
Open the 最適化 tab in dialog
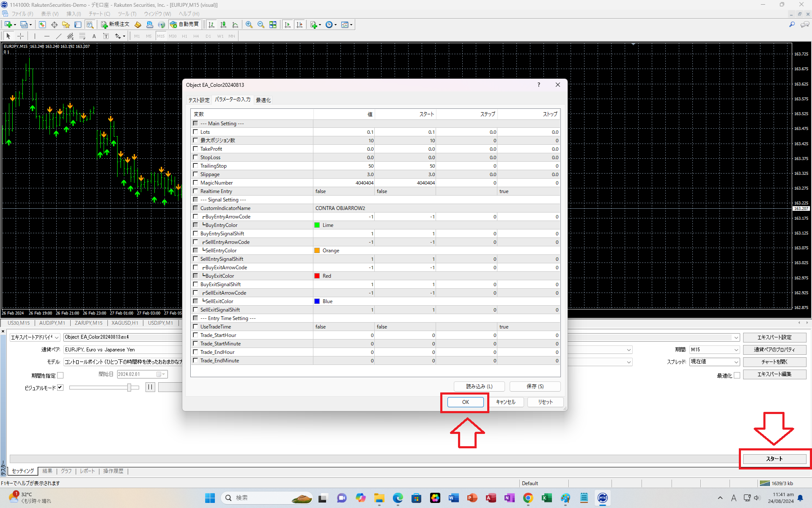[x=263, y=100]
